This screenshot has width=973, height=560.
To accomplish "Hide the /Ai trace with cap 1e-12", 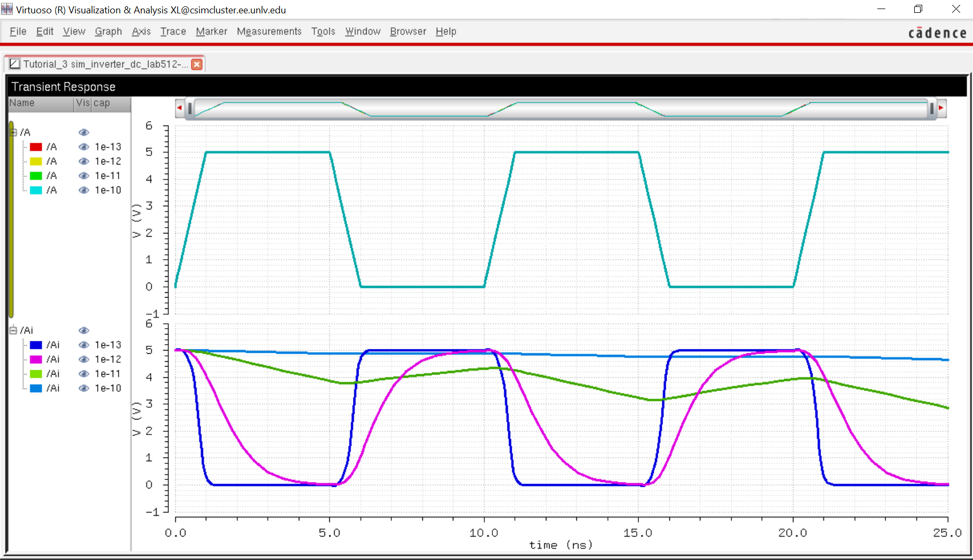I will [x=84, y=360].
